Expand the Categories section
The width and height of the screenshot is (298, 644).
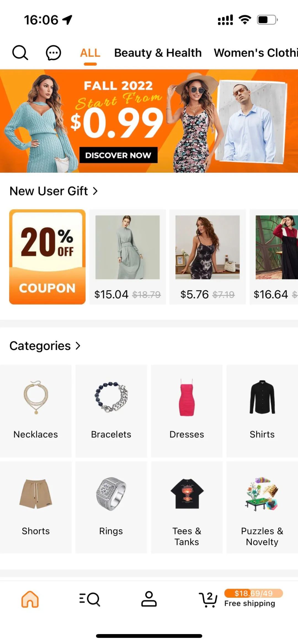45,346
